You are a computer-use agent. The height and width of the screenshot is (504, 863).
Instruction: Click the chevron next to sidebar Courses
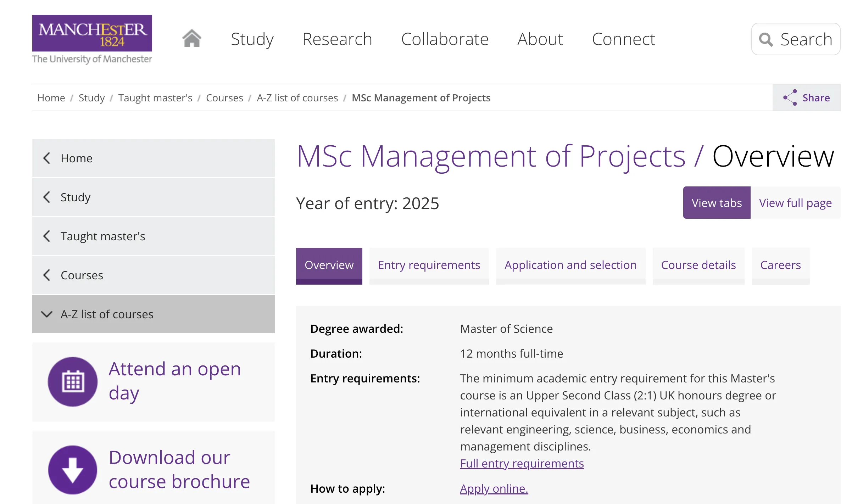pyautogui.click(x=47, y=275)
